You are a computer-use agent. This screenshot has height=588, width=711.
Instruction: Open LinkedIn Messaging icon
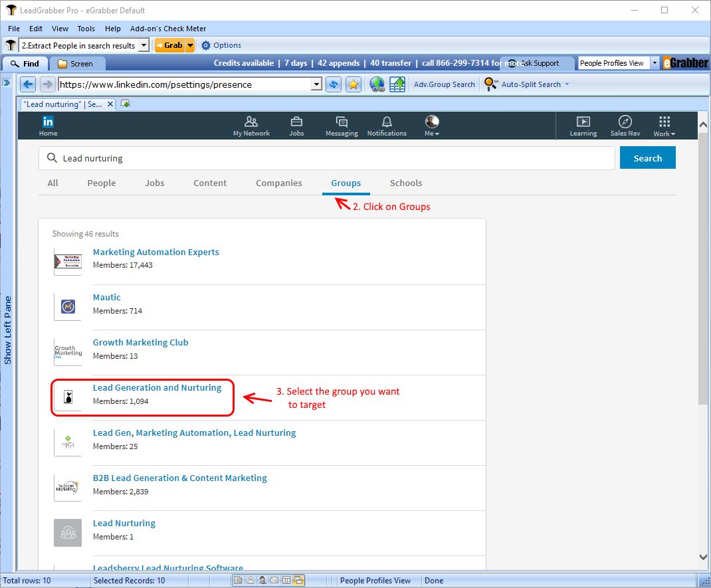coord(342,126)
